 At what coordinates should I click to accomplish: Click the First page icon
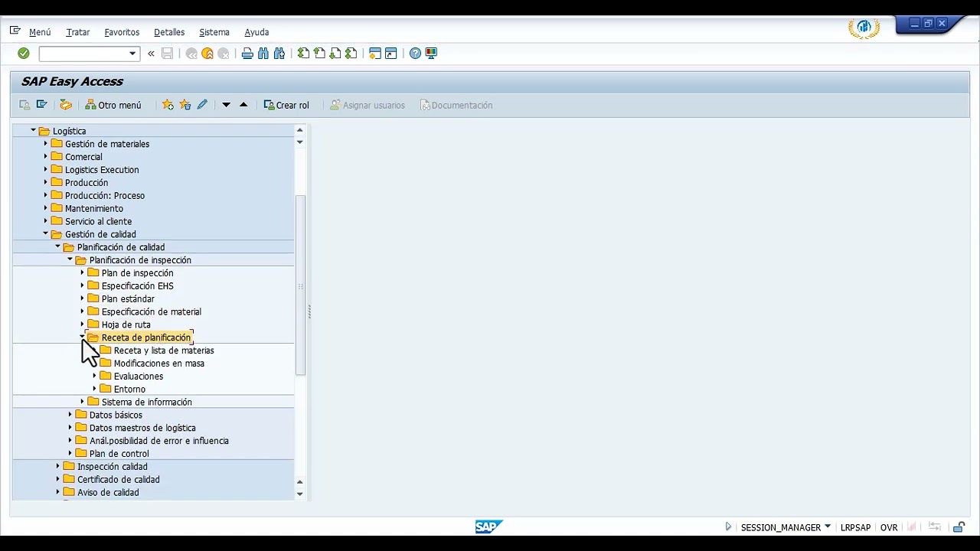click(x=304, y=54)
